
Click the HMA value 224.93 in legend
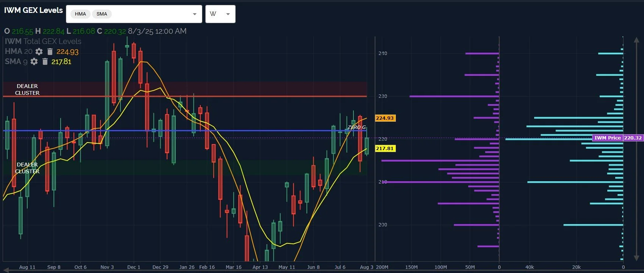[x=67, y=52]
